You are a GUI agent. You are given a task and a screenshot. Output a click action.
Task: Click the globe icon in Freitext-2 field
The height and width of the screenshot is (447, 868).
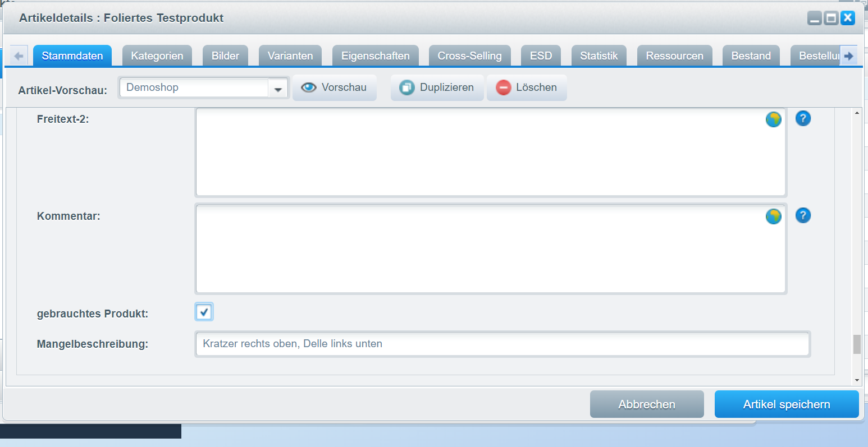click(x=774, y=119)
